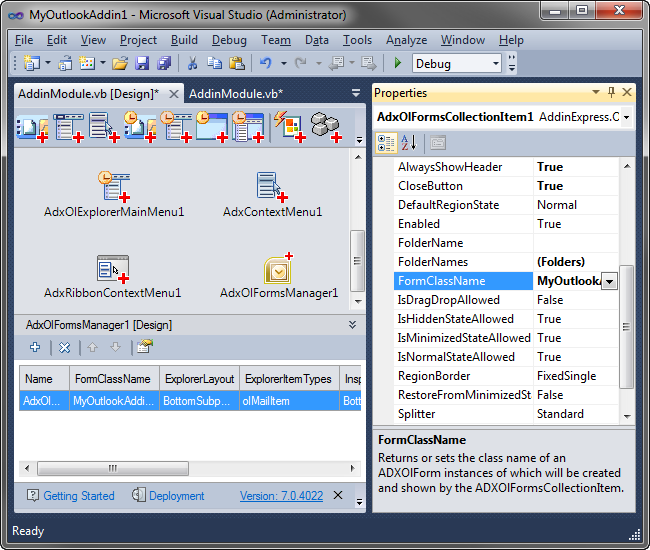Click the add events component icon with lightning
Viewport: 650px width, 550px height.
[289, 126]
